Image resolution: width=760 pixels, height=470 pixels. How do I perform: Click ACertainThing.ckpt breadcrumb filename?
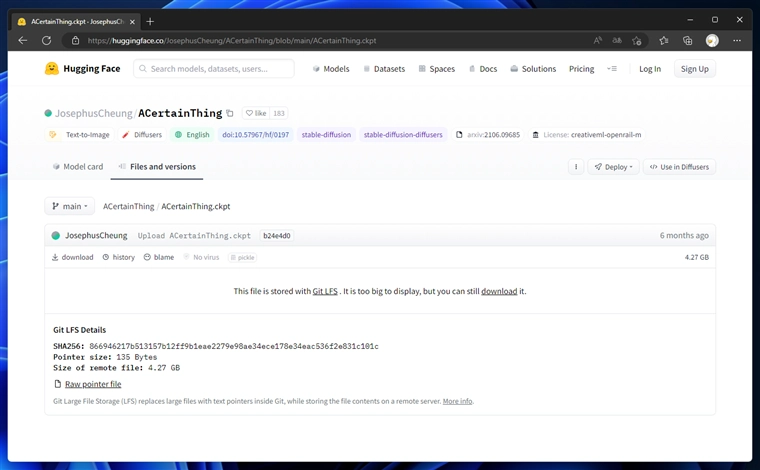pyautogui.click(x=196, y=206)
